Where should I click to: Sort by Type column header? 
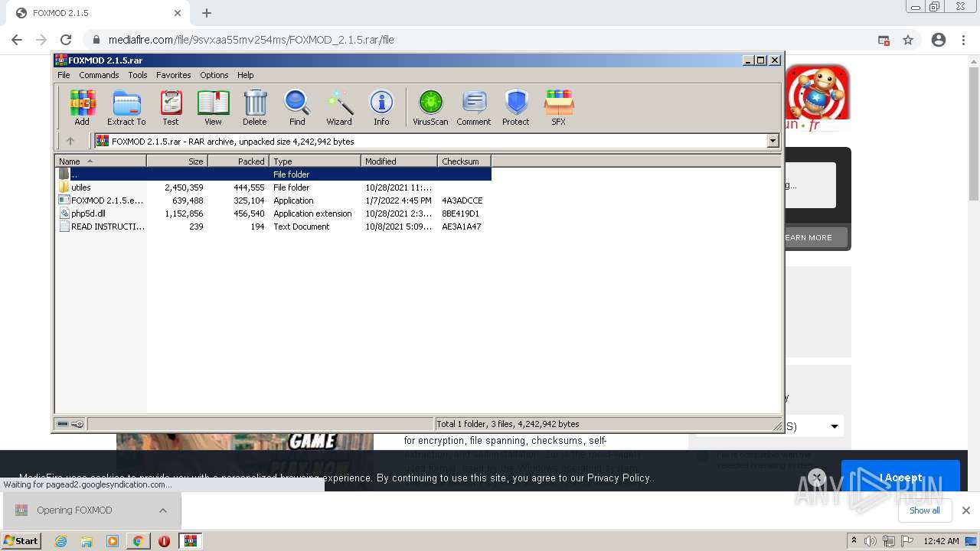pos(315,161)
